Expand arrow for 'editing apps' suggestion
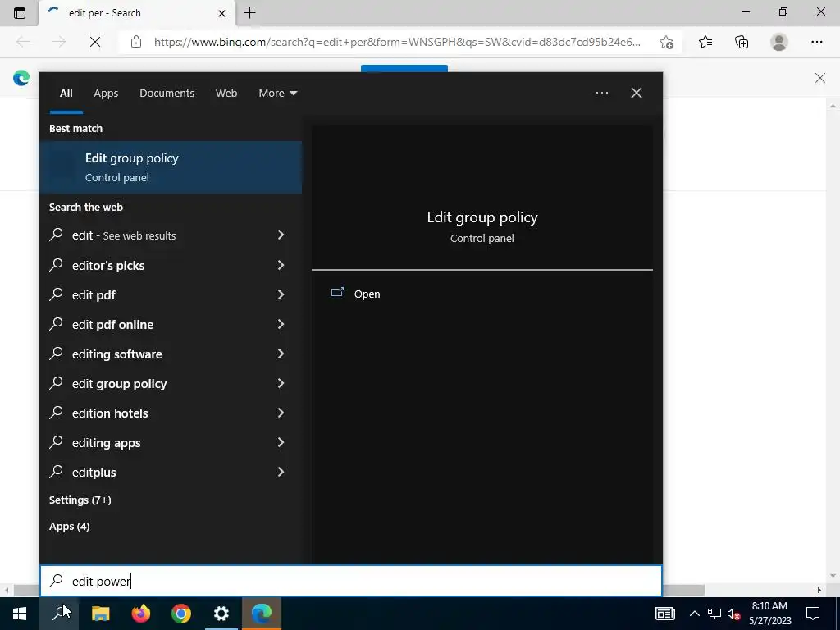 point(281,442)
